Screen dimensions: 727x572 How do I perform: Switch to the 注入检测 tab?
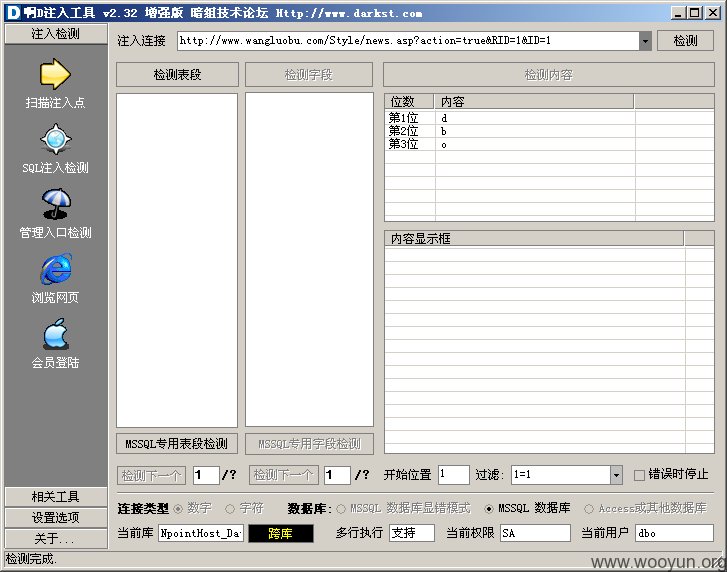click(x=56, y=34)
